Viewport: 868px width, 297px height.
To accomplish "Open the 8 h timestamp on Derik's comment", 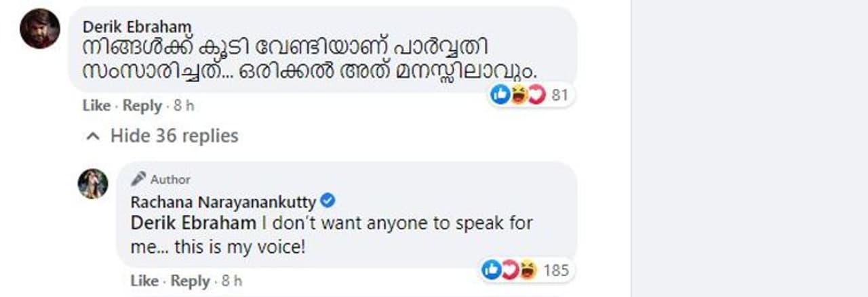I will tap(184, 106).
